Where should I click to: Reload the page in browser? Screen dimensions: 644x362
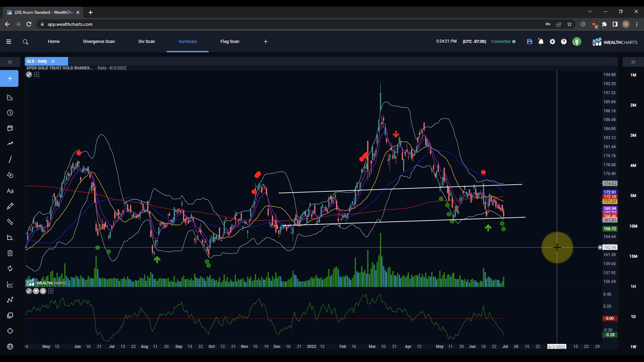click(29, 24)
